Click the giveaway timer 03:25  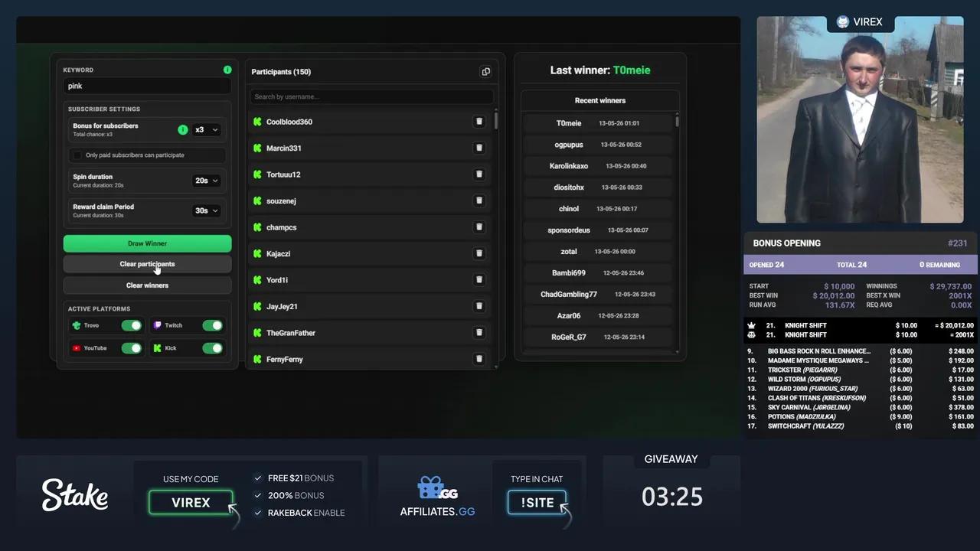tap(672, 497)
